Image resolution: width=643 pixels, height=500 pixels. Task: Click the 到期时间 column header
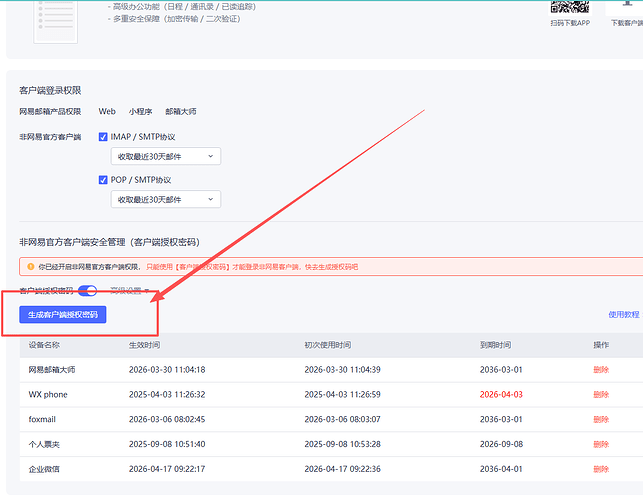[495, 345]
